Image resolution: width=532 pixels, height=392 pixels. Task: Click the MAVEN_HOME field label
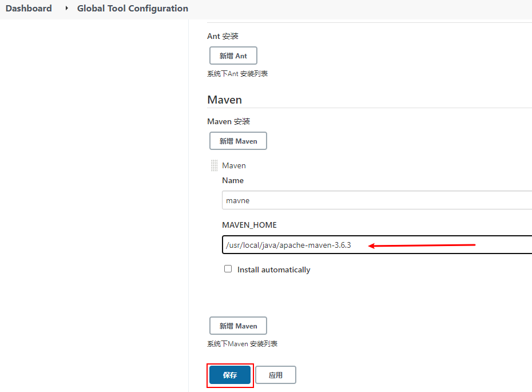(x=249, y=224)
